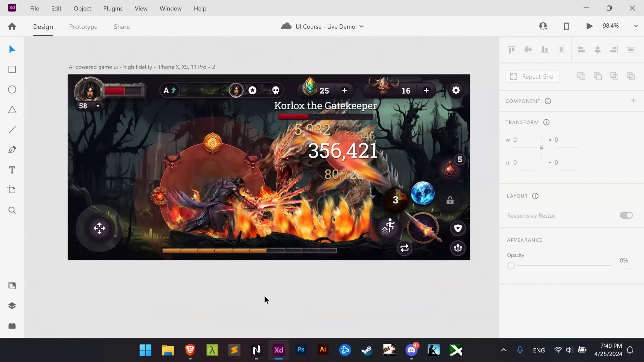
Task: Select the artboard title label
Action: point(142,67)
